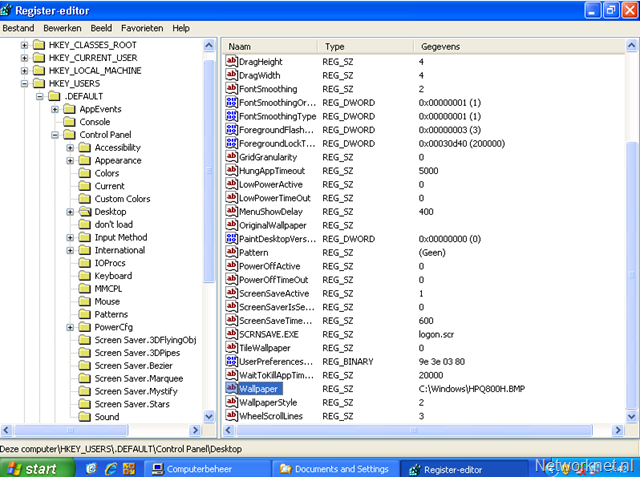The height and width of the screenshot is (477, 640).
Task: Select the Console folder icon
Action: click(x=69, y=122)
